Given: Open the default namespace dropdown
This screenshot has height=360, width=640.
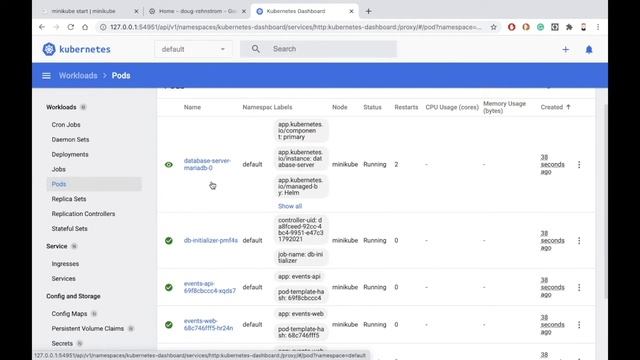Looking at the screenshot, I should pos(193,49).
